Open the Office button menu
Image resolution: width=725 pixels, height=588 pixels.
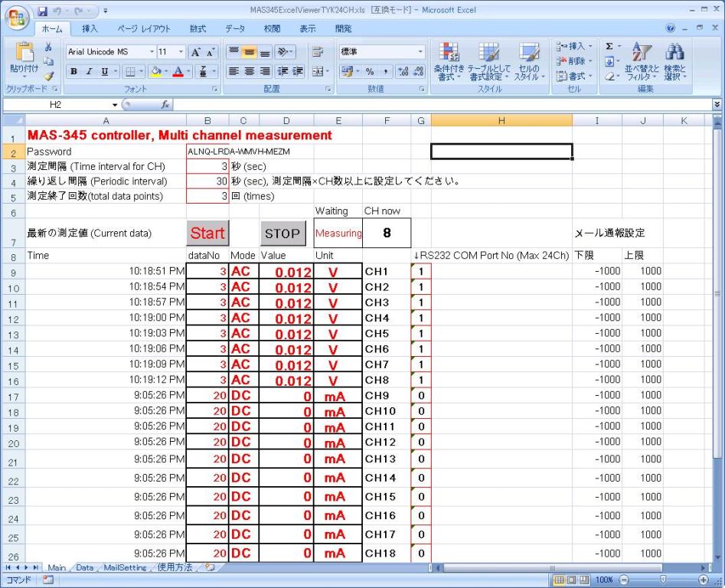point(17,18)
